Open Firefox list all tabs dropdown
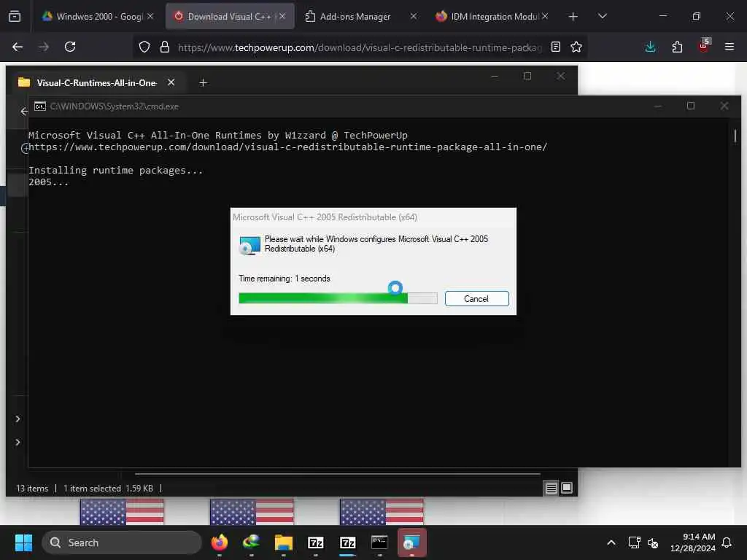The height and width of the screenshot is (560, 747). click(602, 16)
